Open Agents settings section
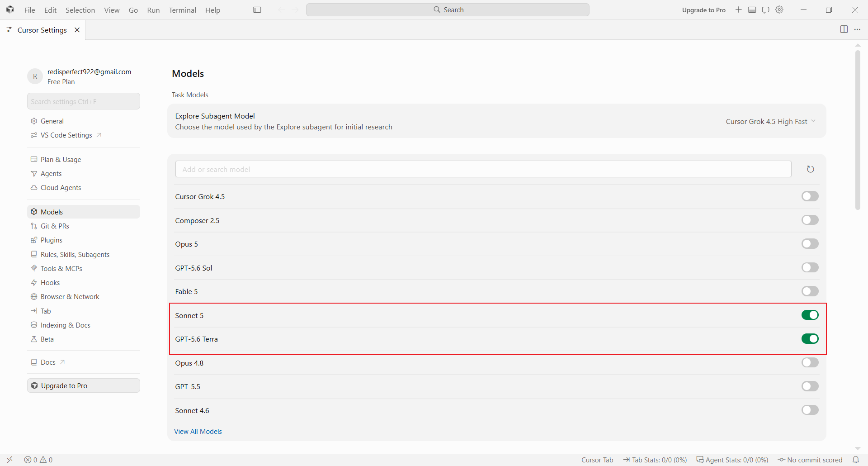 pos(84,174)
